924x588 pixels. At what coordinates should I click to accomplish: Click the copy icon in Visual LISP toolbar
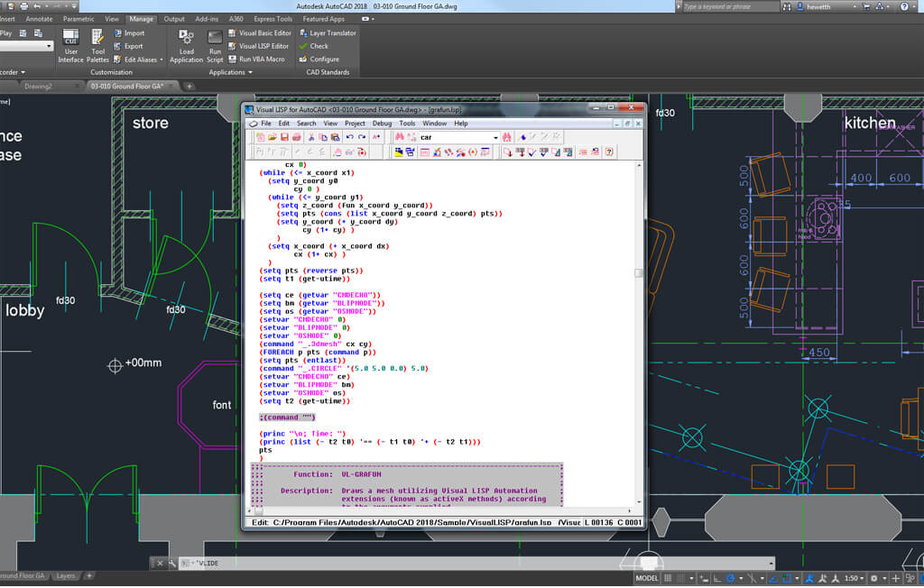323,137
